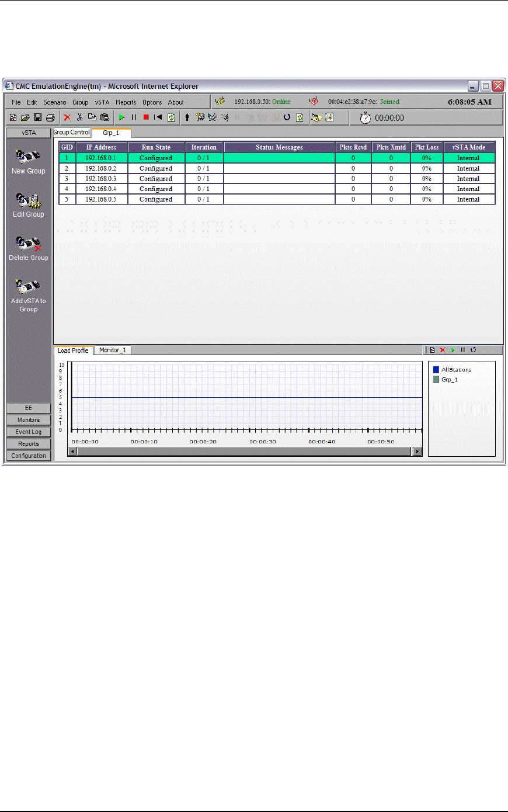Click the Add vSTA to Group icon
Screen dimensions: 508x812
point(28,287)
